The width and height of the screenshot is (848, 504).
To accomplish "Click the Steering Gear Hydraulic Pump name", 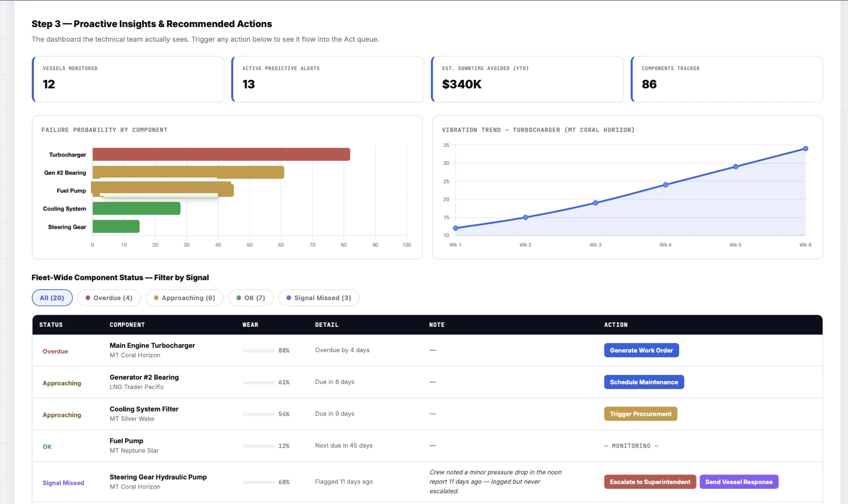I will tap(158, 477).
